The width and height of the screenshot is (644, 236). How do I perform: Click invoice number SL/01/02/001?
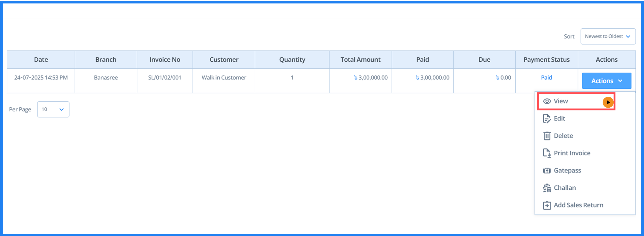(x=164, y=77)
